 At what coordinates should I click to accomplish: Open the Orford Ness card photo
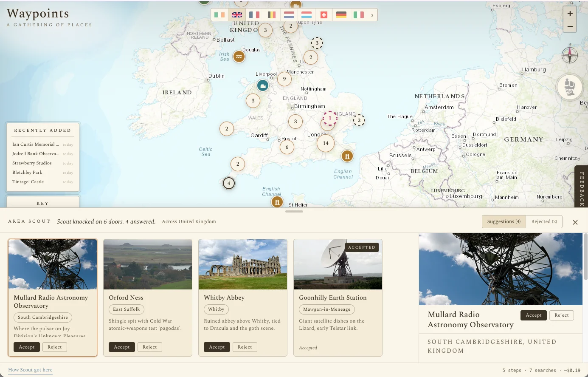pyautogui.click(x=148, y=264)
